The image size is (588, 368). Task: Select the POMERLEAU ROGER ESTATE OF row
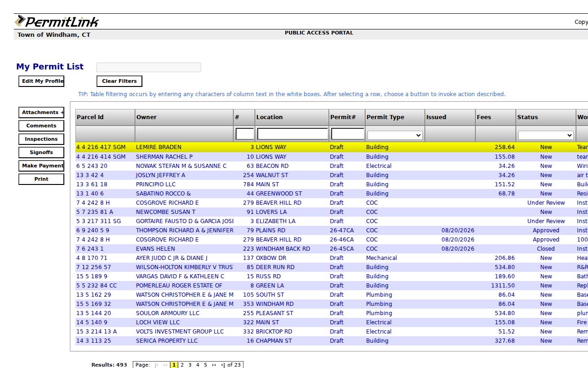point(332,286)
